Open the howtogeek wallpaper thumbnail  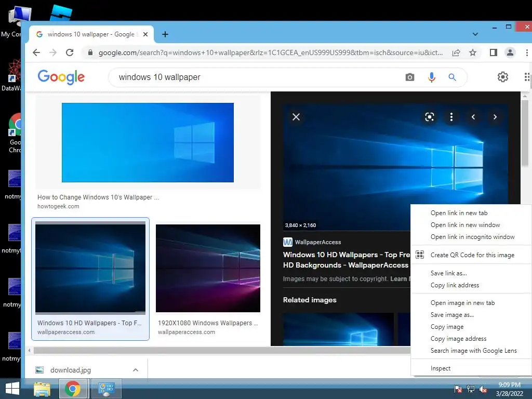(x=148, y=142)
